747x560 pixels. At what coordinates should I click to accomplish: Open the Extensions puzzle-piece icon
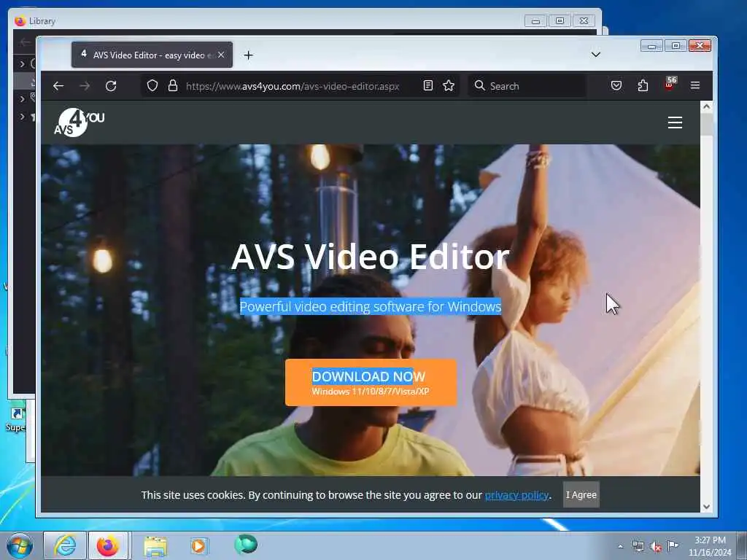tap(643, 86)
